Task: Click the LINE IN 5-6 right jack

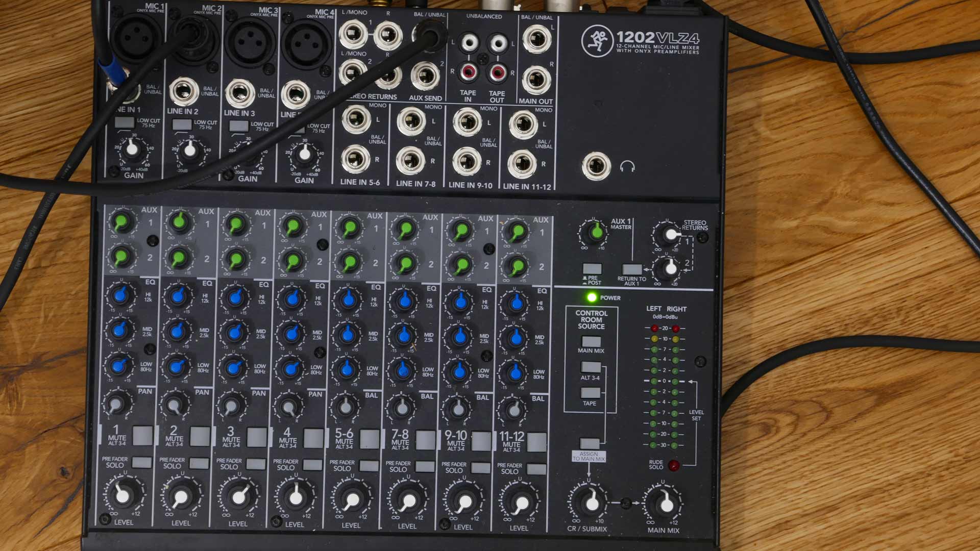Action: pyautogui.click(x=356, y=159)
